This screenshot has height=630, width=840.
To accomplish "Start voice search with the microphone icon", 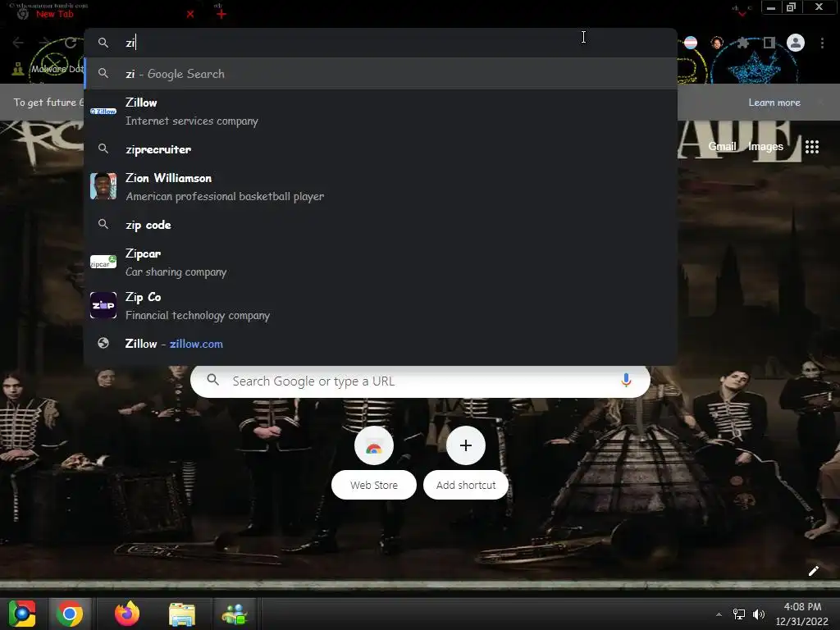I will click(626, 381).
